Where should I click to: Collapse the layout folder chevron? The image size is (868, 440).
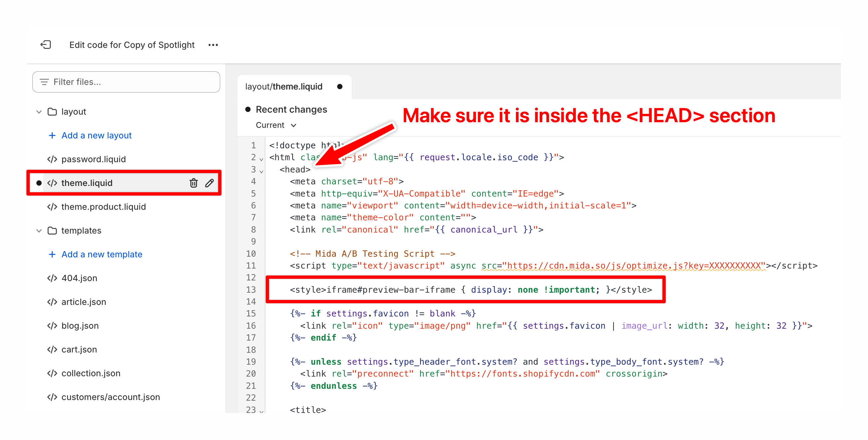(39, 112)
